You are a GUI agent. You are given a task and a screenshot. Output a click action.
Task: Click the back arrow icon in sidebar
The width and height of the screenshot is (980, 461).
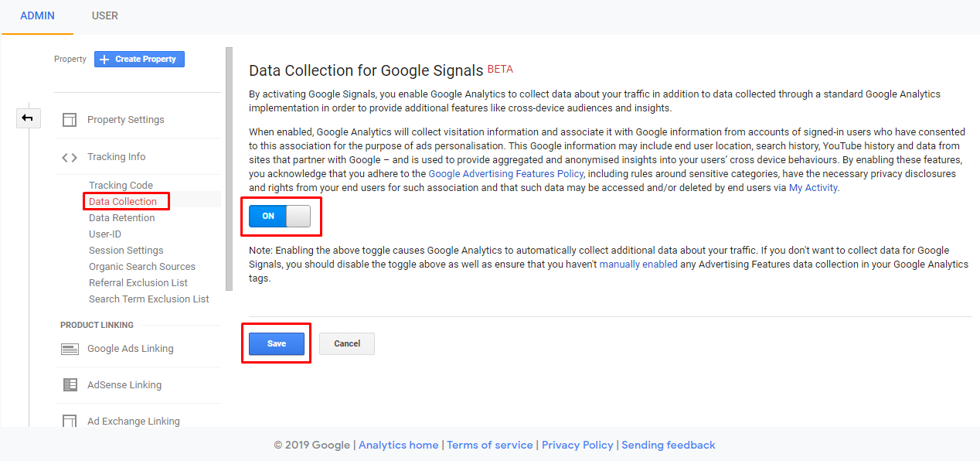tap(28, 118)
